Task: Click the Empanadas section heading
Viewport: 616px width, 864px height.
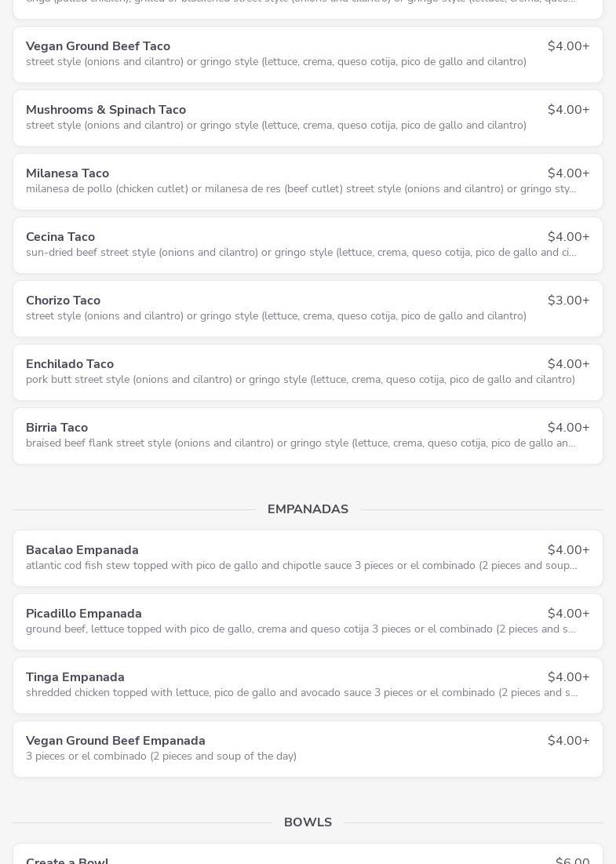Action: (x=308, y=509)
